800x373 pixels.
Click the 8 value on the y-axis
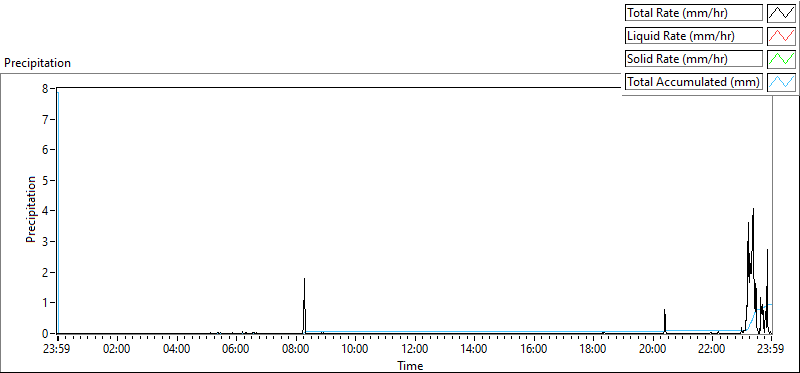45,88
